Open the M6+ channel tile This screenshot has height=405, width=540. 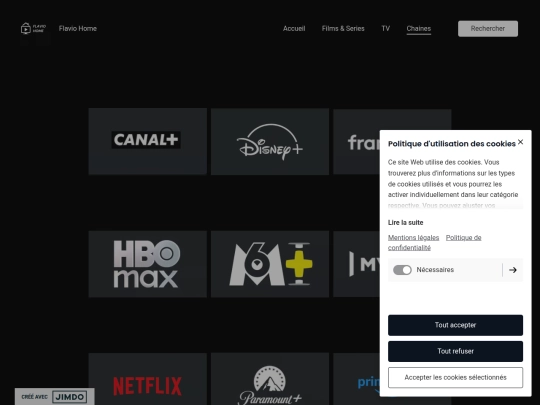click(x=270, y=264)
